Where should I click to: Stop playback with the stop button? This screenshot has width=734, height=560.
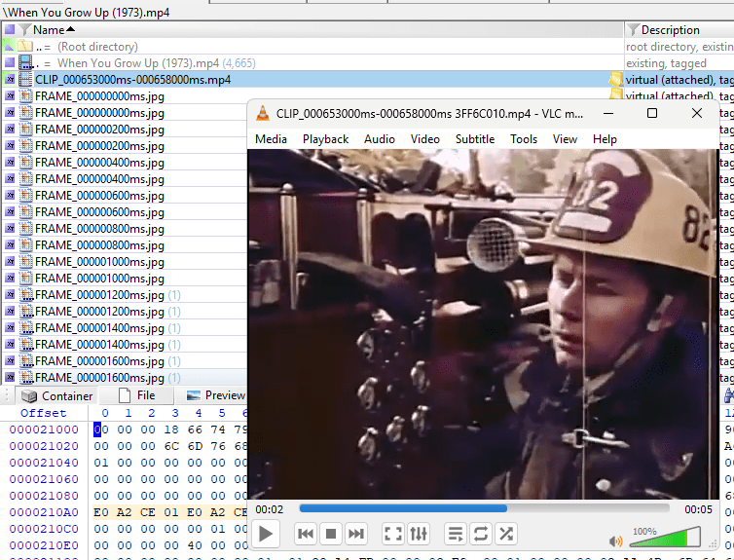[330, 534]
